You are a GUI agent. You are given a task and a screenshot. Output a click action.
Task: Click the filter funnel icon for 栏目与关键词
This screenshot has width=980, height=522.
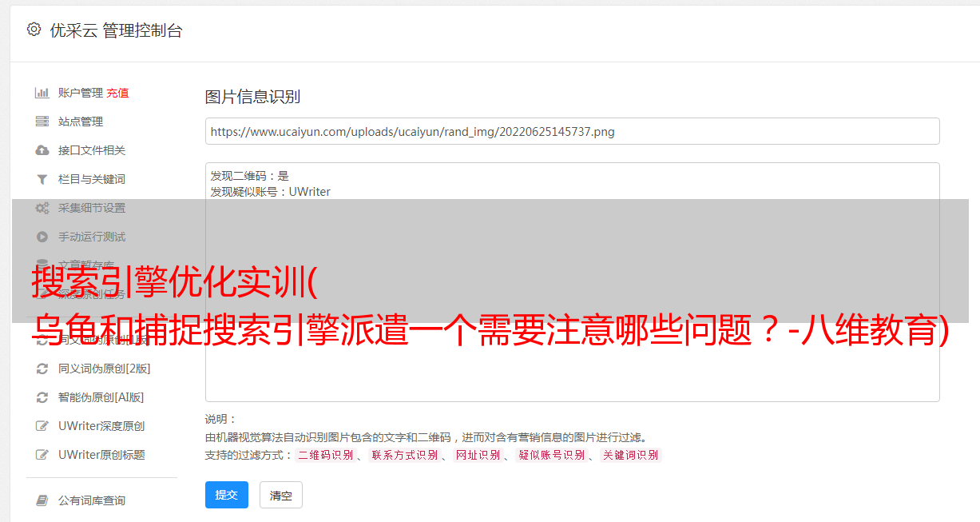(x=42, y=179)
